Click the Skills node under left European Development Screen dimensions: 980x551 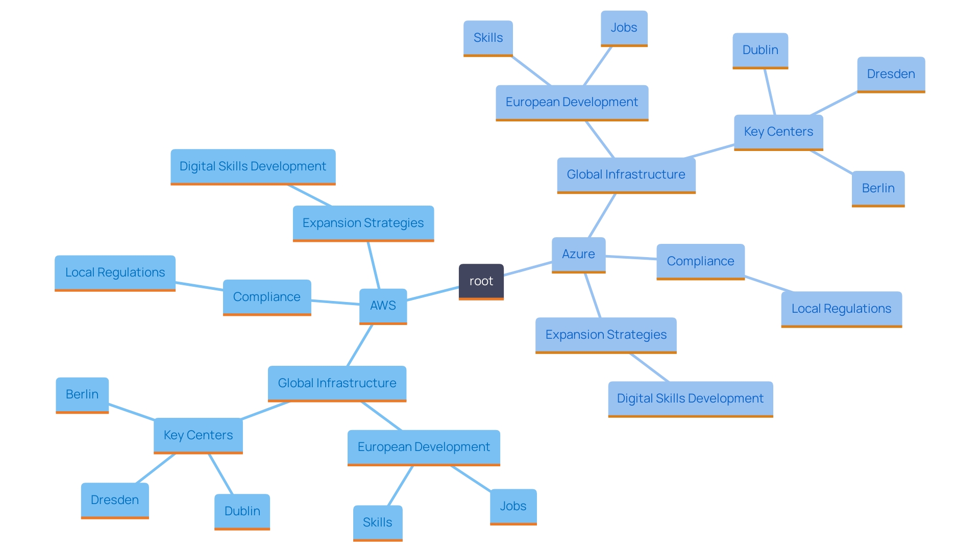click(x=378, y=519)
